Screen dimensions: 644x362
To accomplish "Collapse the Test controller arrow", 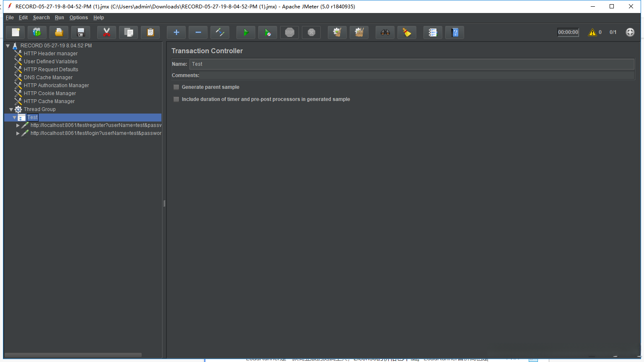I will [x=15, y=117].
